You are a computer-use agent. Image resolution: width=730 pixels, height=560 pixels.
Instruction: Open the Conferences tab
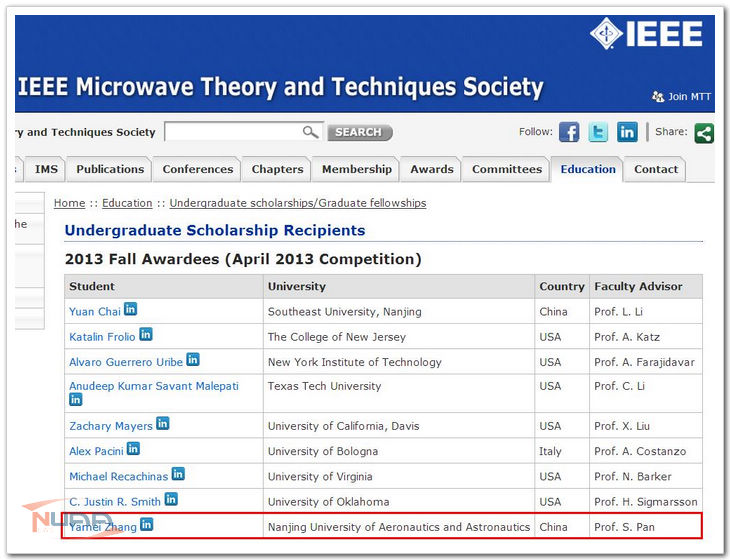click(x=198, y=170)
